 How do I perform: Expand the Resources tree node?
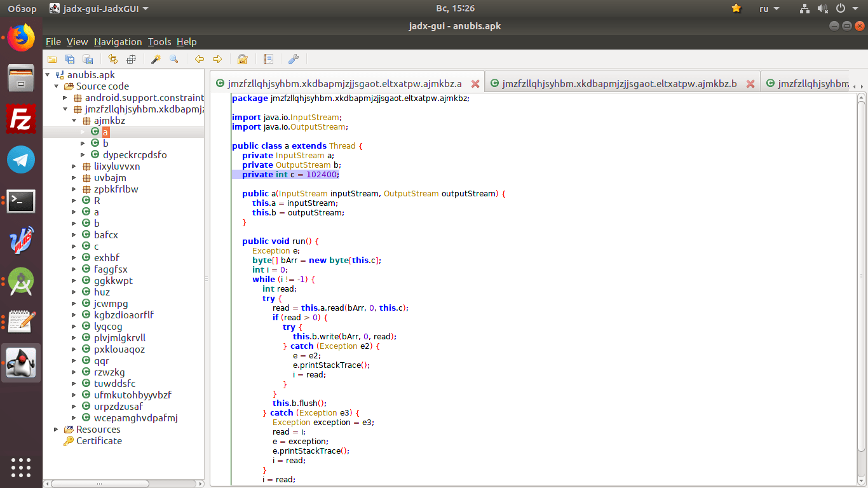[x=56, y=430]
